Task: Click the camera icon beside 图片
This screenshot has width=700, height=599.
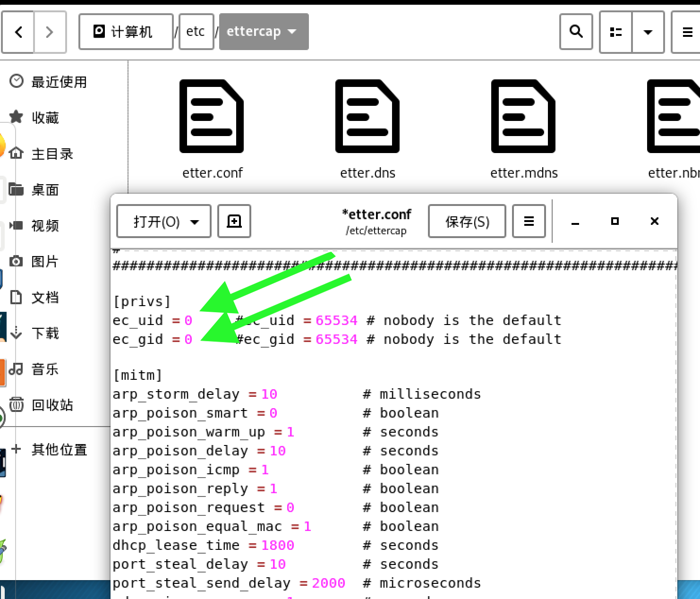Action: (x=16, y=261)
